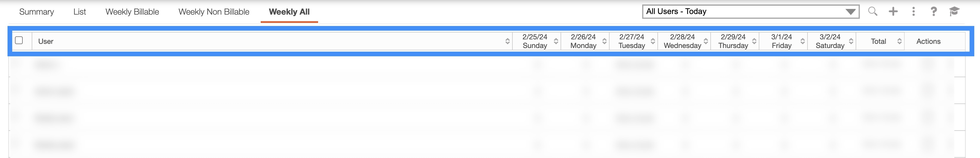This screenshot has width=980, height=158.
Task: Open the three-dot more options menu
Action: click(x=913, y=11)
